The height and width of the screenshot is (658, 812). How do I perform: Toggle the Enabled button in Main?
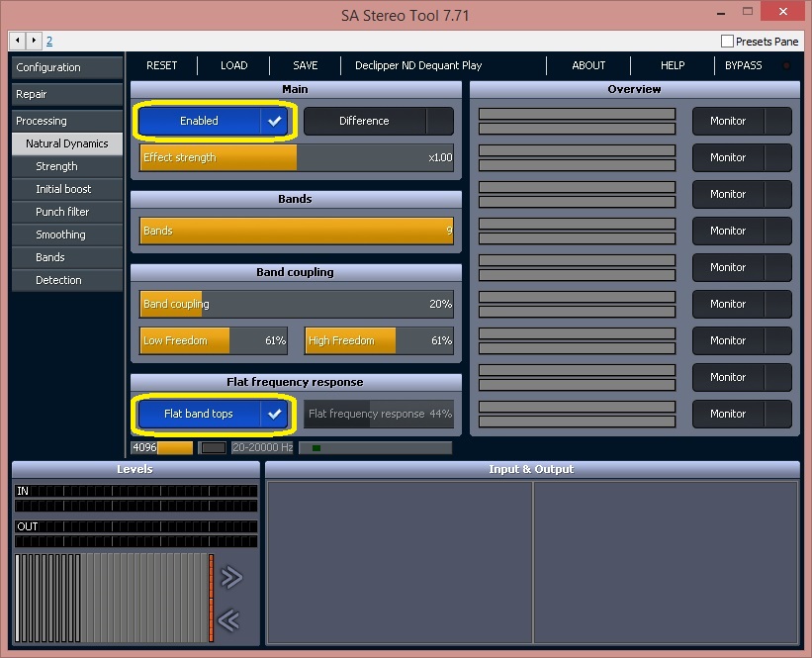[214, 122]
